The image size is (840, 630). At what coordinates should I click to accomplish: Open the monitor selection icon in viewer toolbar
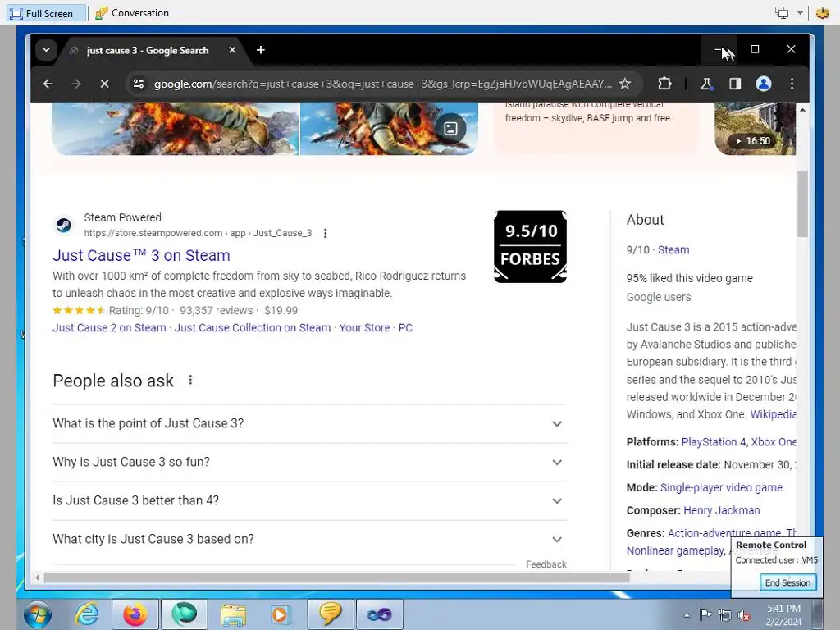tap(782, 13)
